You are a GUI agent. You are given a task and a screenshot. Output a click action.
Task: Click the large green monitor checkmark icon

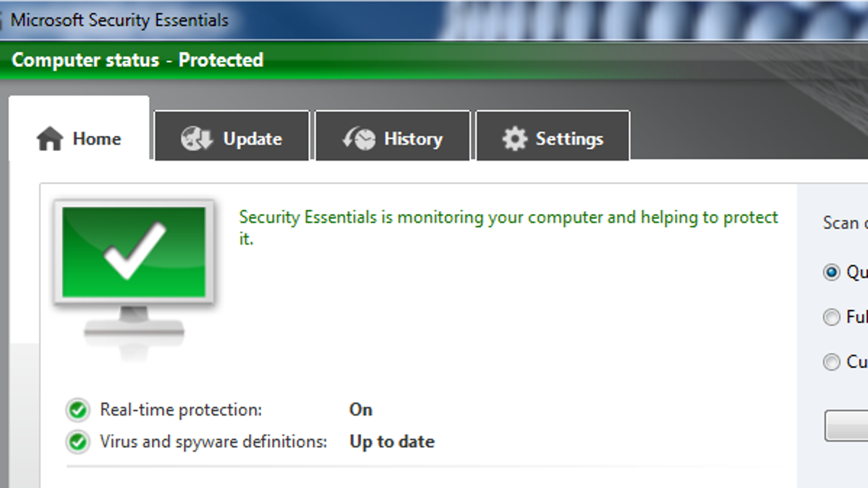tap(134, 273)
